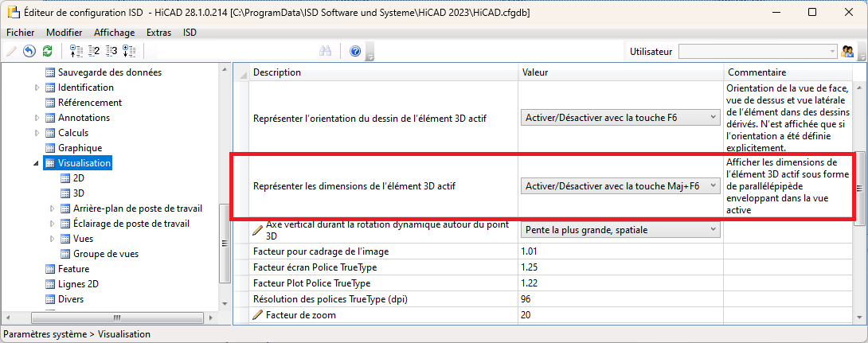Click the expand to level 3 icon
The height and width of the screenshot is (343, 868).
click(x=111, y=52)
